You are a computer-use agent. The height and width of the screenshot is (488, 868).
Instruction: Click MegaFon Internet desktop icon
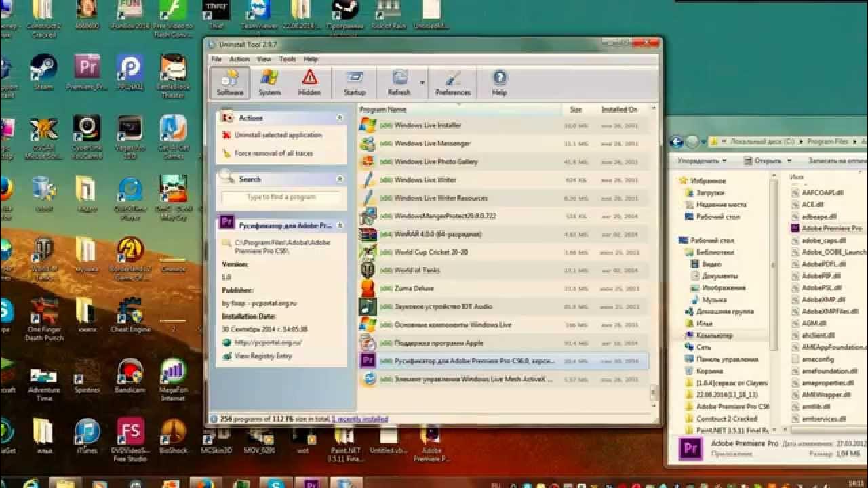click(173, 380)
